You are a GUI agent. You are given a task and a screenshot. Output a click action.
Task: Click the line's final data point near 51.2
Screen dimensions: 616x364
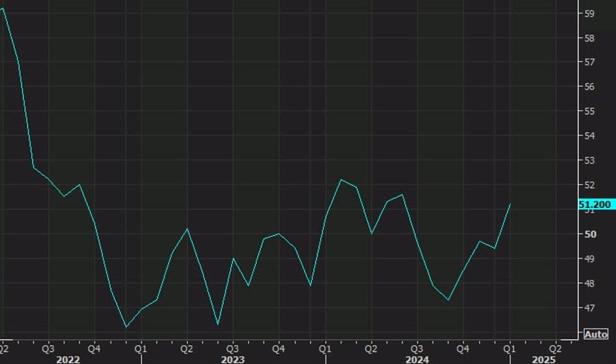point(510,204)
